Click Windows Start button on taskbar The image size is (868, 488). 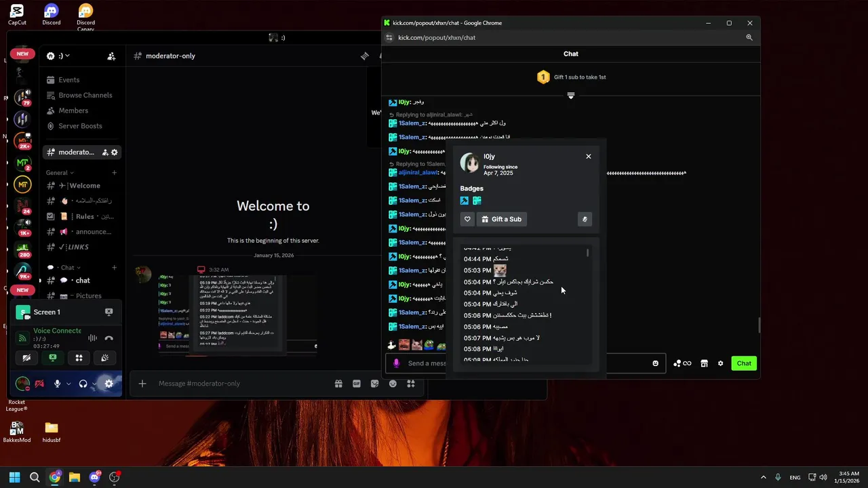click(x=15, y=477)
